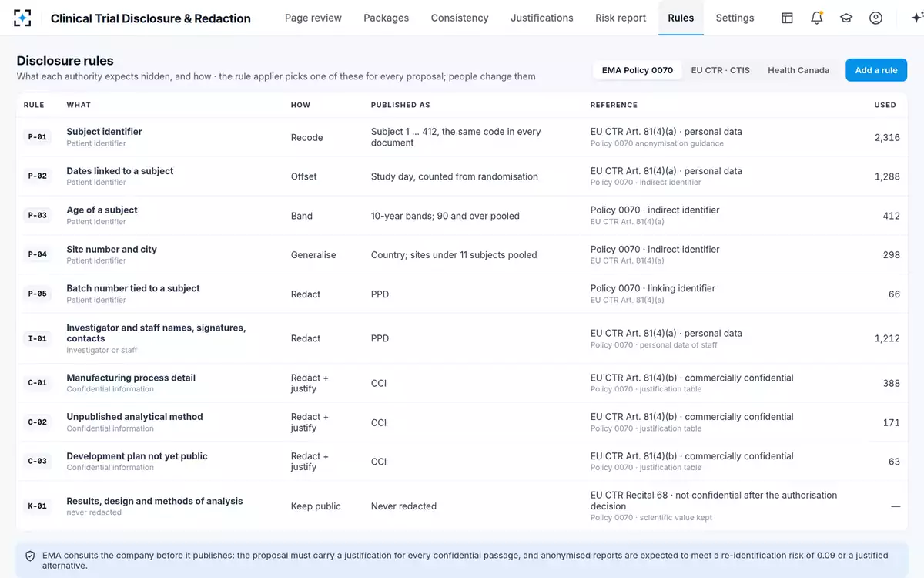Click "Country; sites under 11 subjects pooled"

point(454,255)
